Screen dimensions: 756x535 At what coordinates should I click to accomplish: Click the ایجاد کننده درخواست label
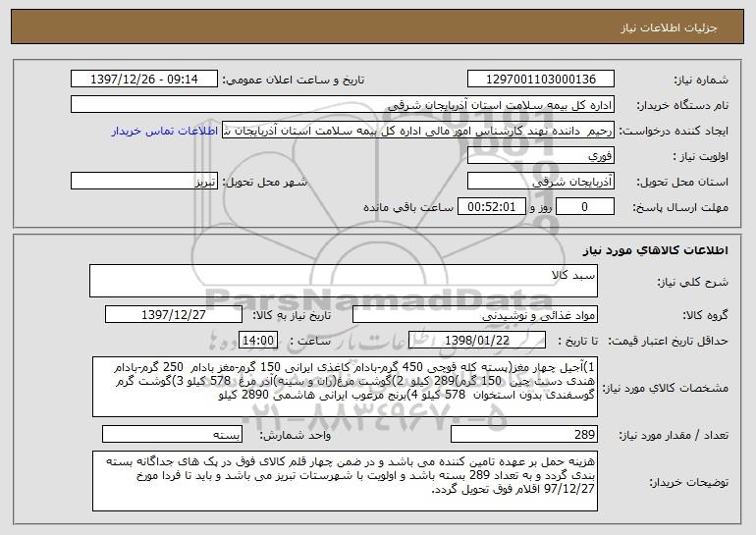pyautogui.click(x=674, y=132)
